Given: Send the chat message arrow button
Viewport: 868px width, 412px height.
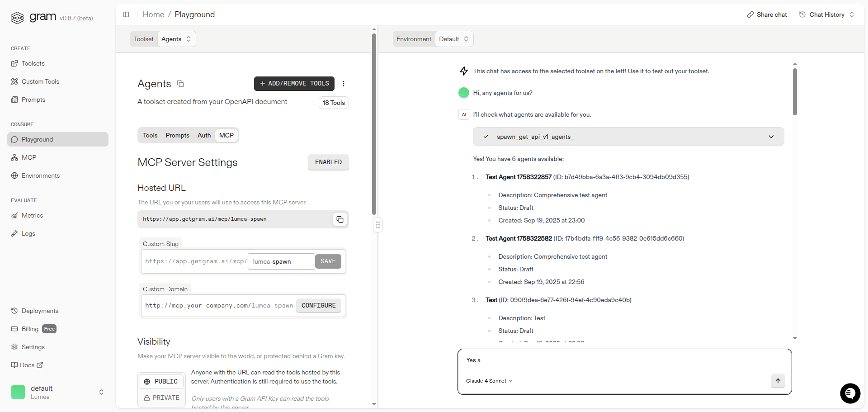Looking at the screenshot, I should tap(778, 381).
